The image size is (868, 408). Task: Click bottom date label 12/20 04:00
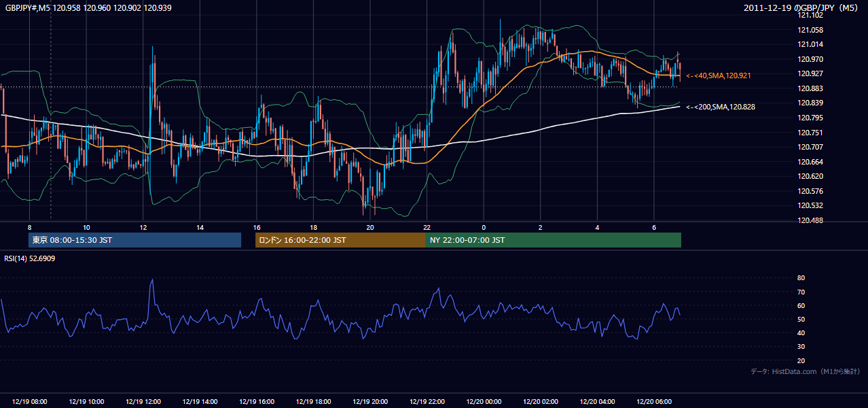click(x=597, y=402)
